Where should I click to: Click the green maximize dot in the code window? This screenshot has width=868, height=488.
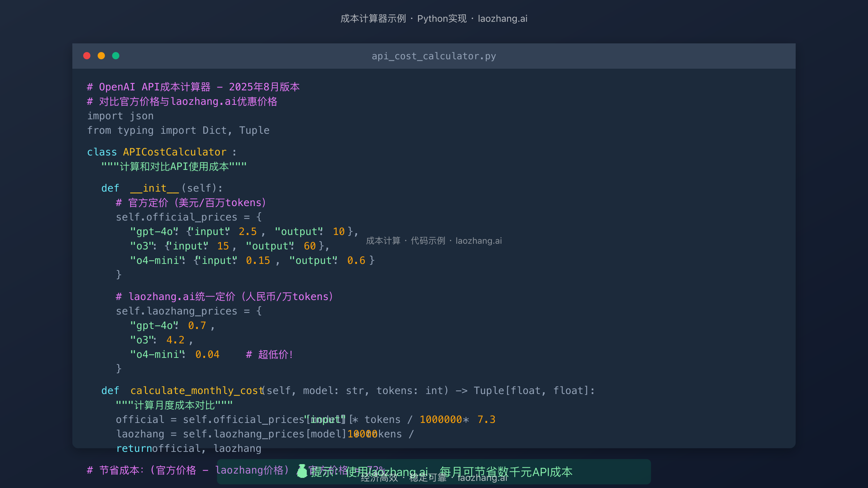click(116, 56)
